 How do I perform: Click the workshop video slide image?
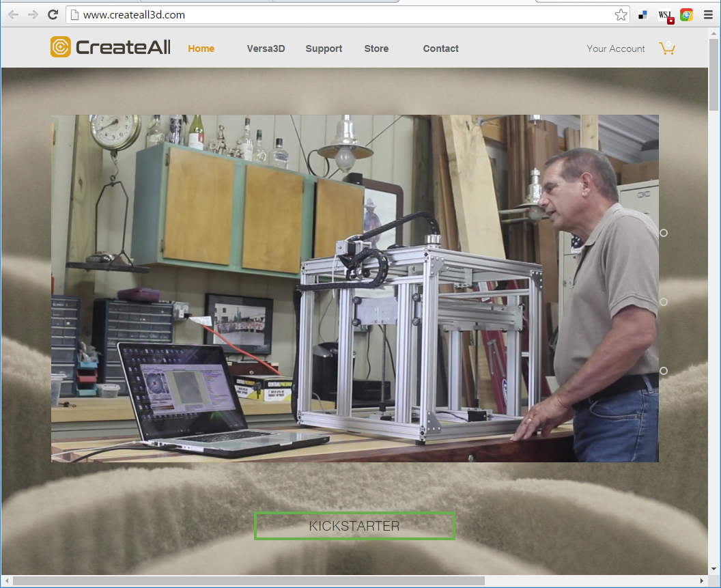click(x=354, y=288)
